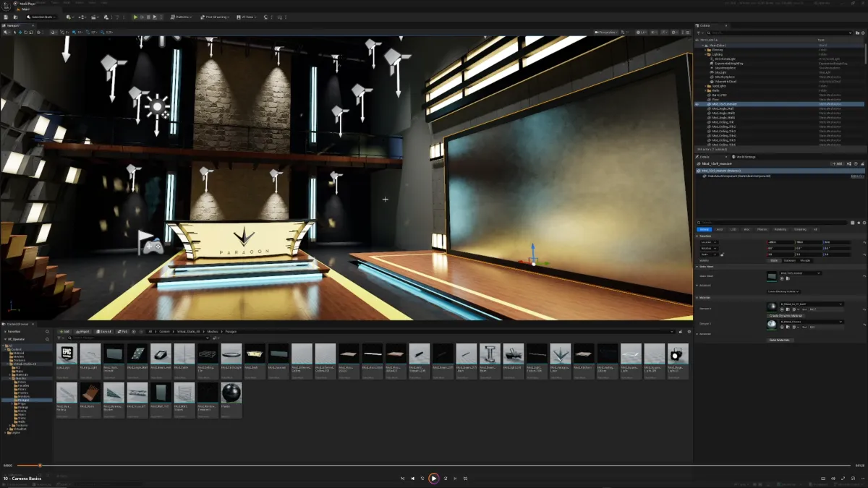Click the Element 1 material sphere thumbnail
This screenshot has height=488, width=868.
coord(772,325)
